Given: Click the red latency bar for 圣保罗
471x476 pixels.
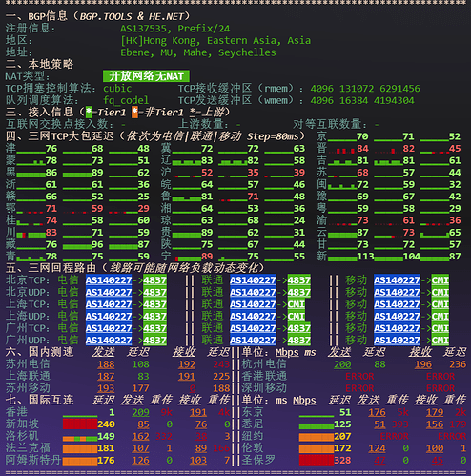Looking at the screenshot, I should [x=317, y=460].
